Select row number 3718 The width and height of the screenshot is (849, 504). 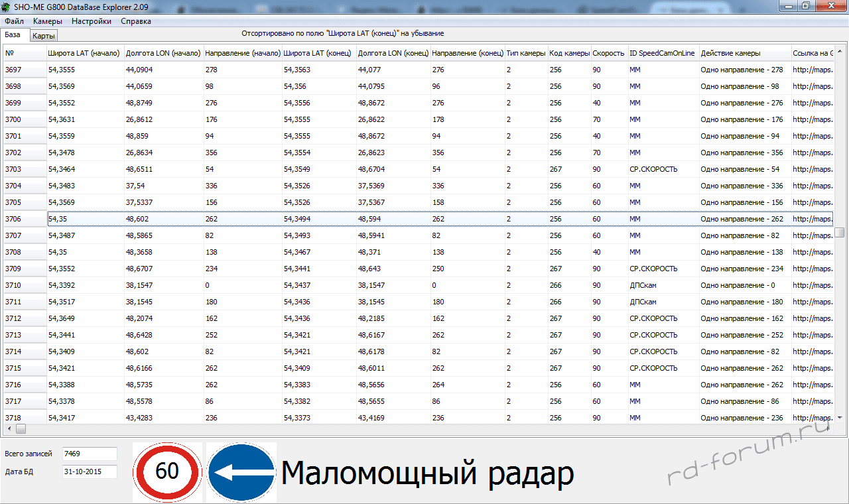25,418
